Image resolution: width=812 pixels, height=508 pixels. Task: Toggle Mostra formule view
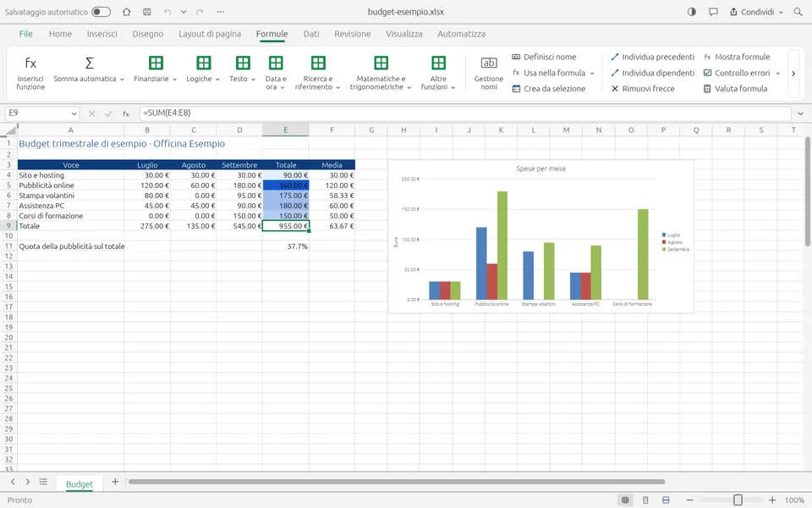click(x=737, y=57)
